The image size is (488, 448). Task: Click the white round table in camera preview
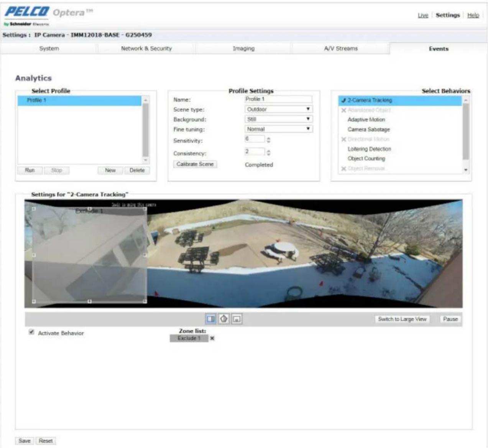(283, 247)
